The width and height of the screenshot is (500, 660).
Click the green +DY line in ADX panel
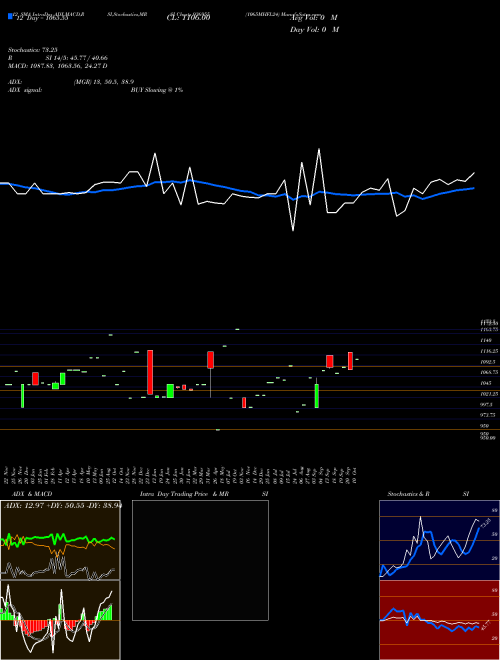[x=58, y=539]
